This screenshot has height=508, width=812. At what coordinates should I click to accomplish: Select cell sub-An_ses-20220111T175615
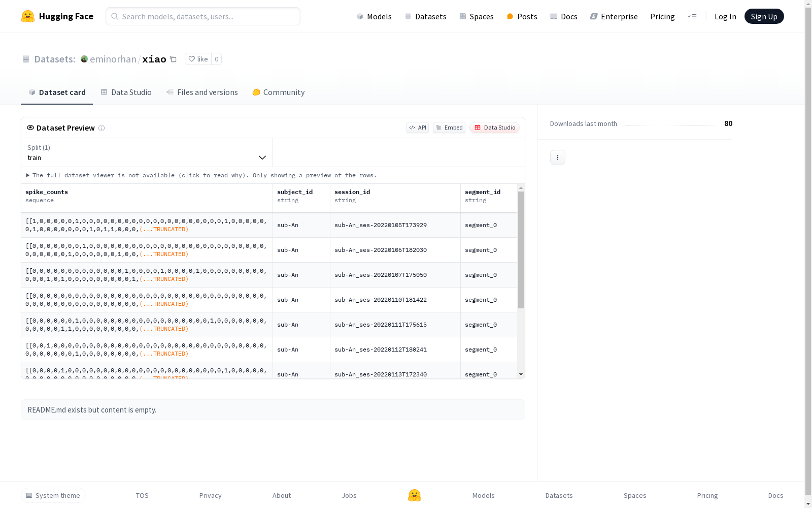click(x=395, y=325)
